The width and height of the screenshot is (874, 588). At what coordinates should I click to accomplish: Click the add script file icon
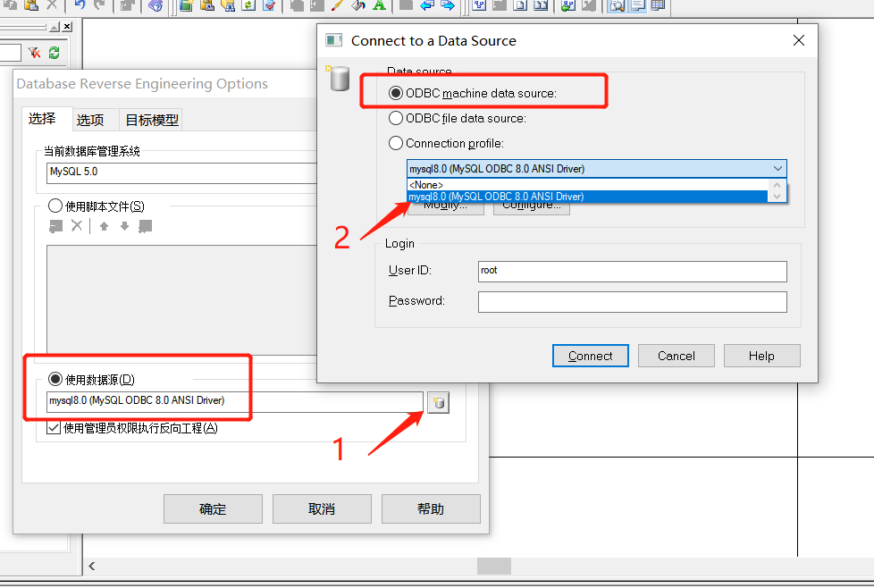click(55, 226)
